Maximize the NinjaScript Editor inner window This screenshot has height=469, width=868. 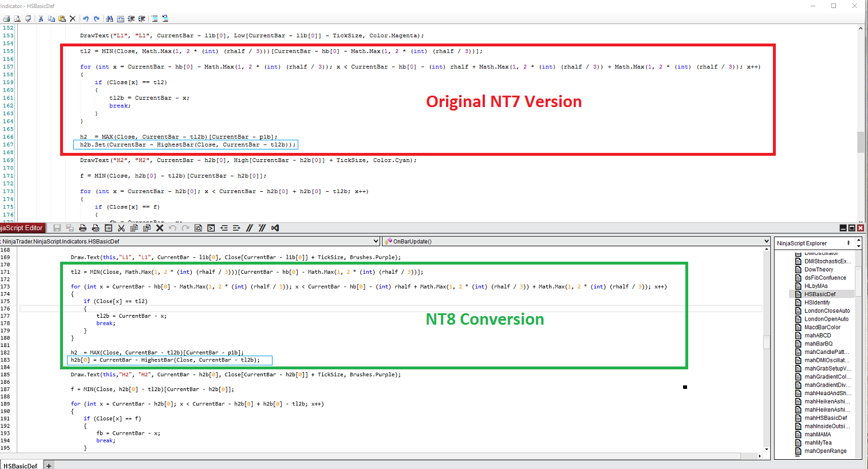pos(852,228)
